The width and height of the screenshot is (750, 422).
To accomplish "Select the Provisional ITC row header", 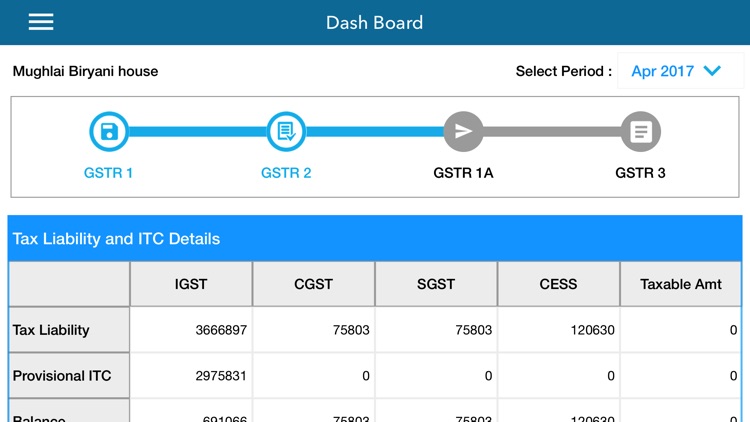I will (x=69, y=376).
